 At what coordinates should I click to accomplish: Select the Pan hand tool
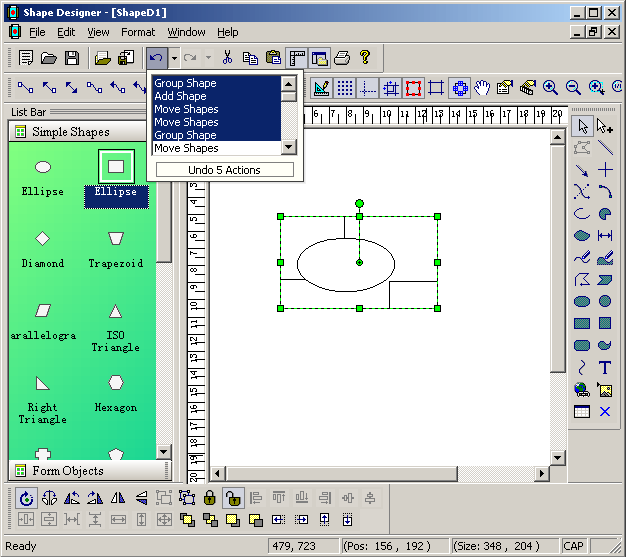pos(482,87)
